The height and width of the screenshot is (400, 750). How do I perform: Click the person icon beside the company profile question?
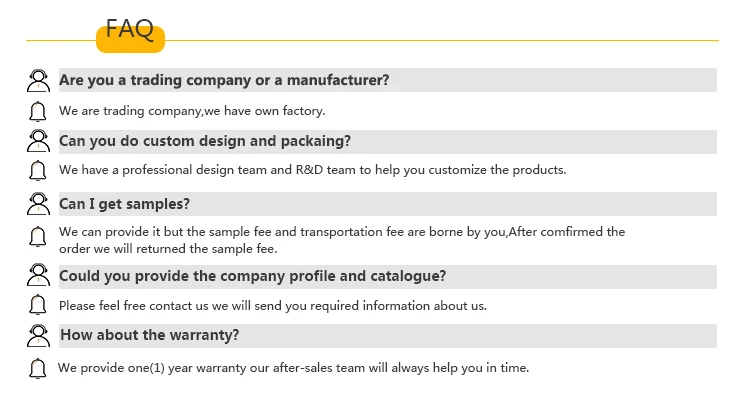[38, 276]
